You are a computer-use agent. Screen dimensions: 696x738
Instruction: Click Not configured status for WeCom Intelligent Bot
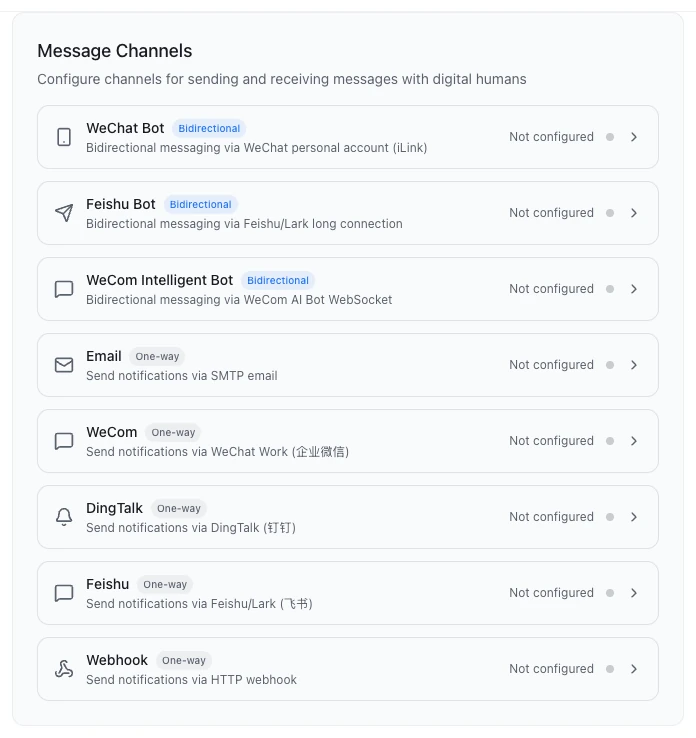coord(552,289)
